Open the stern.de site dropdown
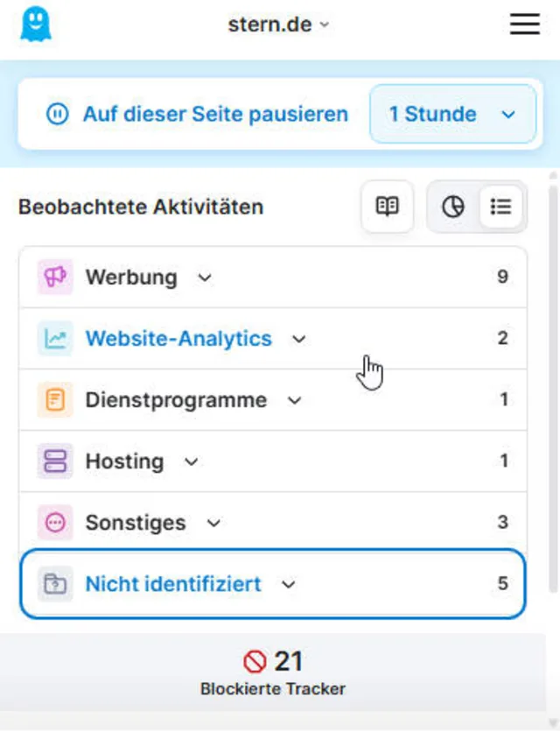The image size is (560, 732). coord(277,25)
